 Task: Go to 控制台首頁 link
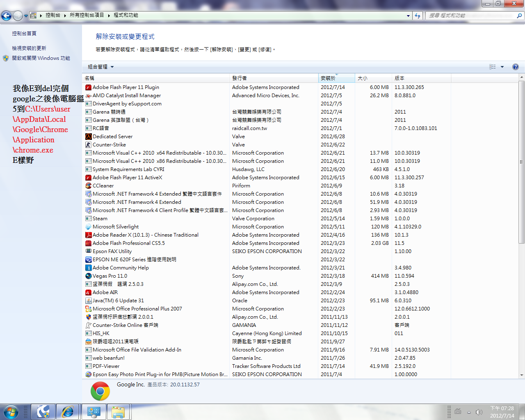point(24,34)
